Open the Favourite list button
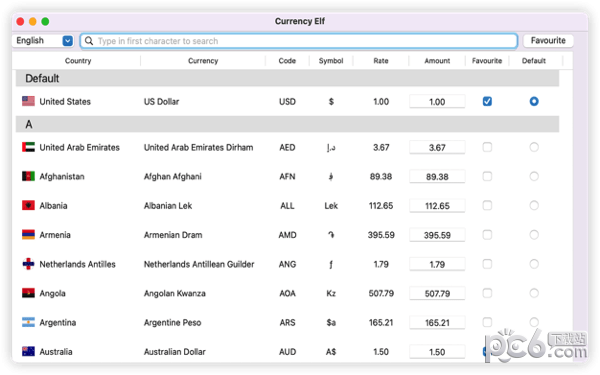 [548, 41]
